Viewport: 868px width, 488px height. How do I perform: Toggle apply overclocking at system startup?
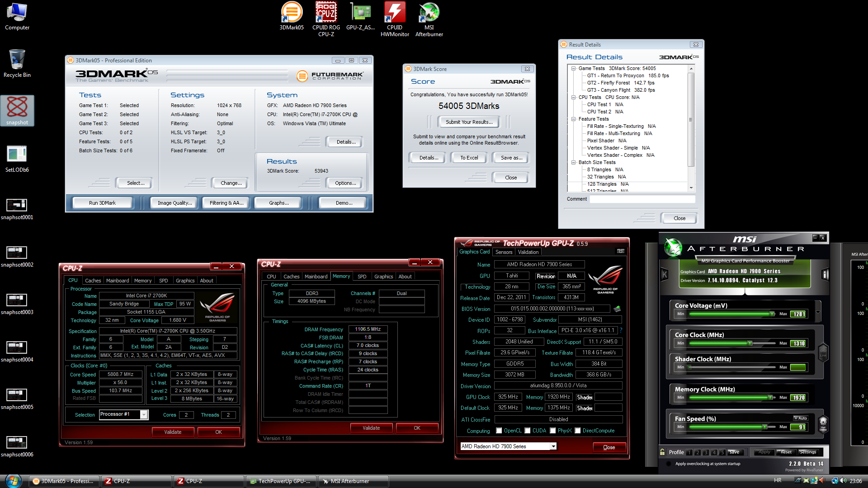click(669, 464)
